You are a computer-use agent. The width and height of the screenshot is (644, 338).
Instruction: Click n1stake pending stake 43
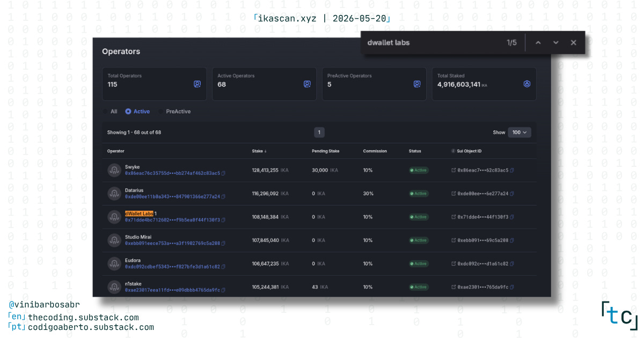[315, 287]
